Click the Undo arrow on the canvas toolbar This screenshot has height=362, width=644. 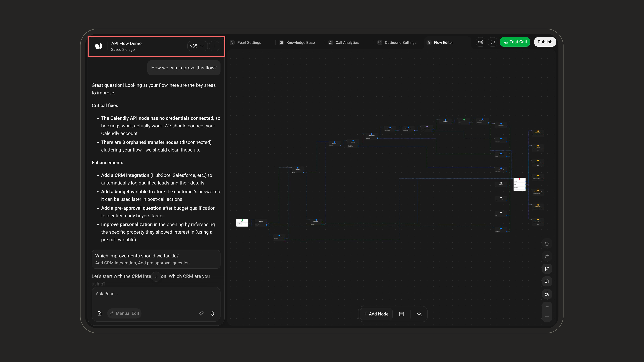coord(547,244)
